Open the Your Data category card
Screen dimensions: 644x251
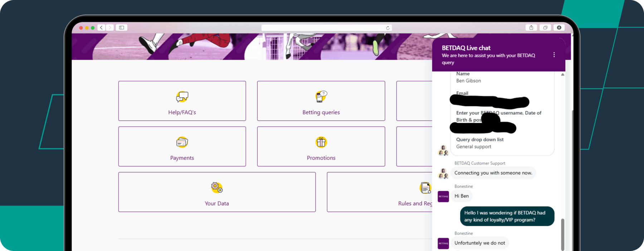pyautogui.click(x=217, y=192)
